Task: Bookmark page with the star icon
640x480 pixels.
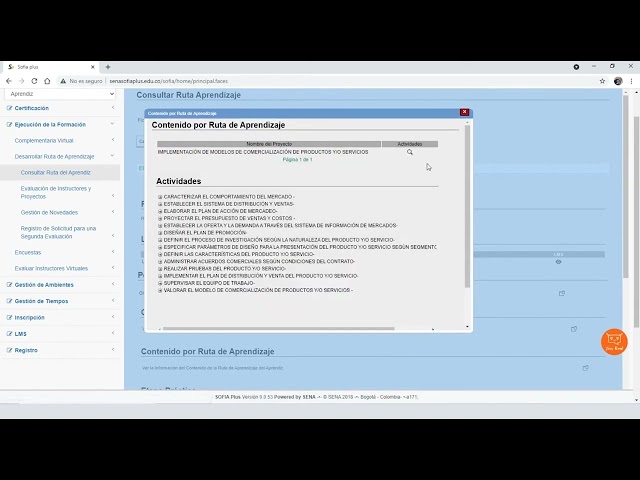Action: tap(602, 81)
